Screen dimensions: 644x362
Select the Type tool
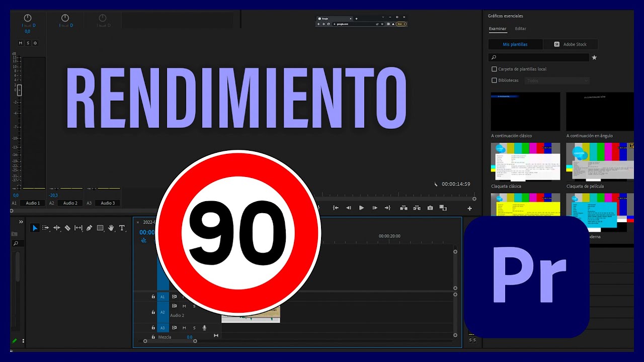(x=122, y=228)
